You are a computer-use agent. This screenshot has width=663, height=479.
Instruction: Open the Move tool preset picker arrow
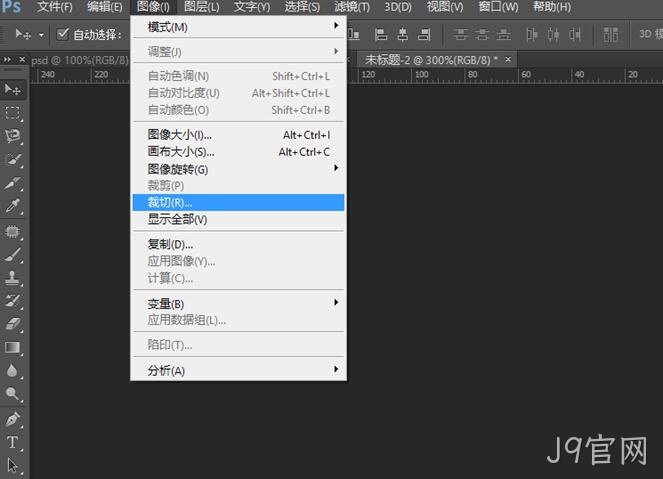click(x=41, y=35)
